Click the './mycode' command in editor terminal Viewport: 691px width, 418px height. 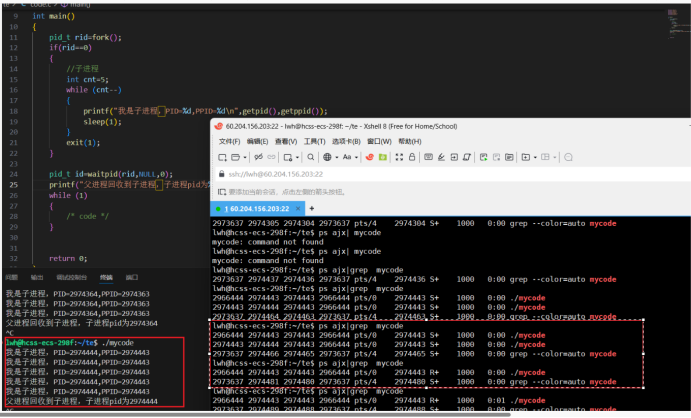click(117, 343)
